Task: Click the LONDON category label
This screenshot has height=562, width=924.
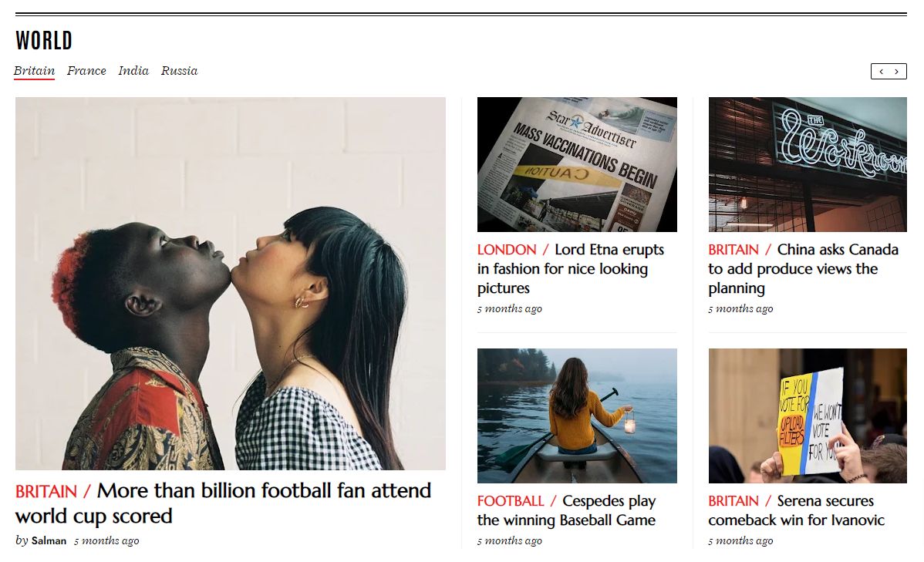Action: [507, 250]
